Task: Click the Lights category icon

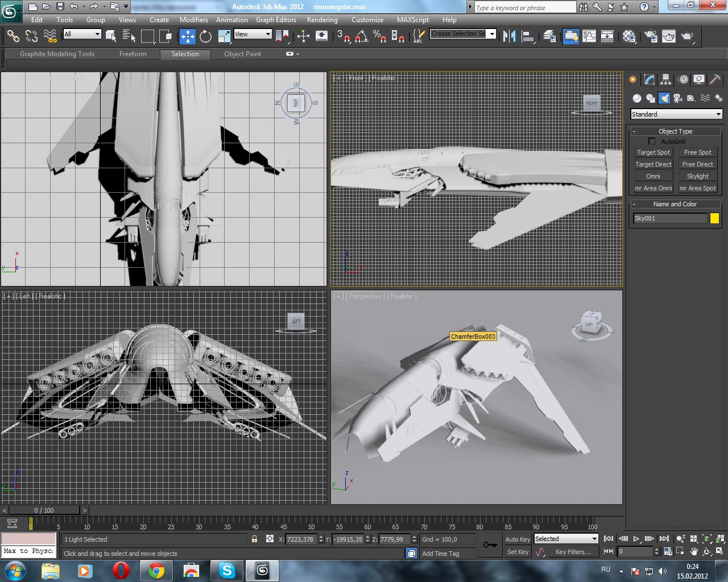Action: point(664,98)
